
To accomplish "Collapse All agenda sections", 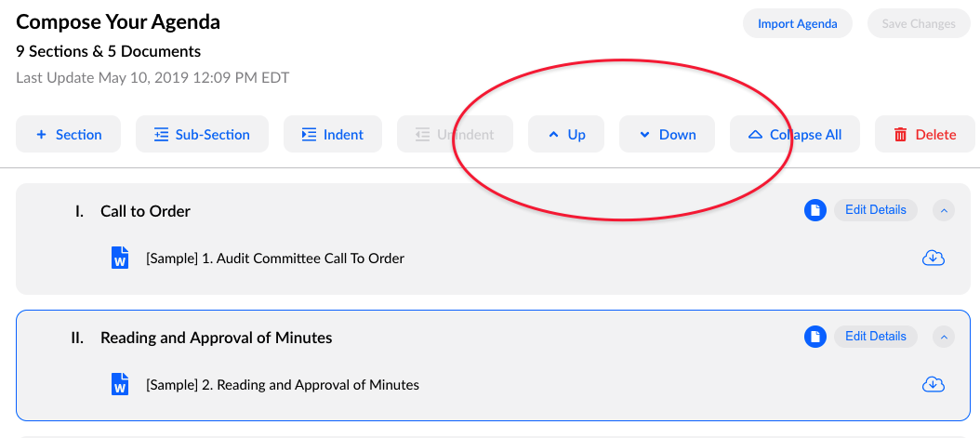I will pyautogui.click(x=794, y=134).
